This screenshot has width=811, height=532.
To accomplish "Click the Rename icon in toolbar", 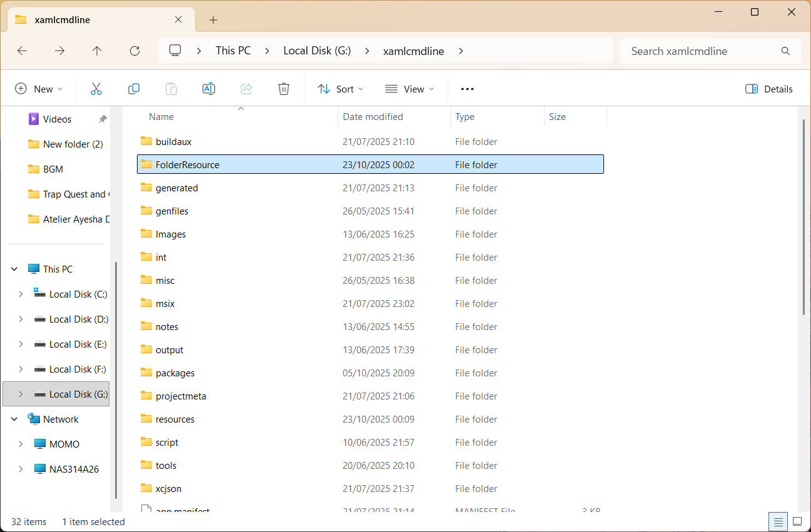I will click(x=209, y=89).
